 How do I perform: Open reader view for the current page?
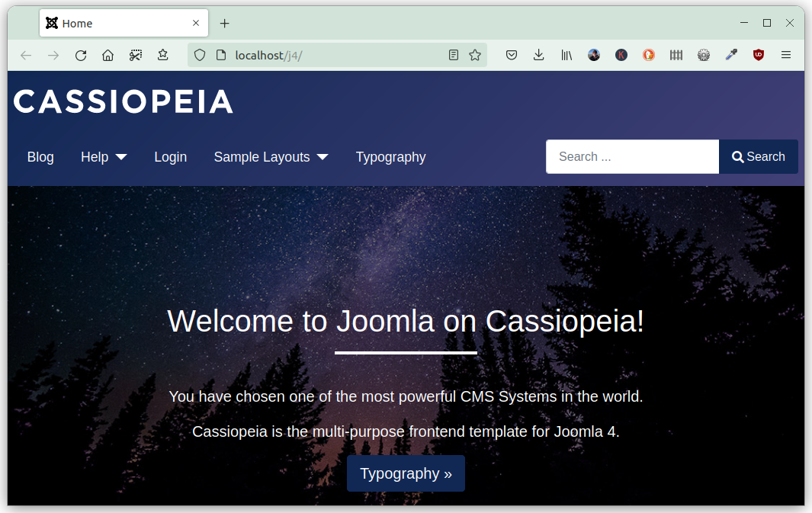click(x=453, y=54)
